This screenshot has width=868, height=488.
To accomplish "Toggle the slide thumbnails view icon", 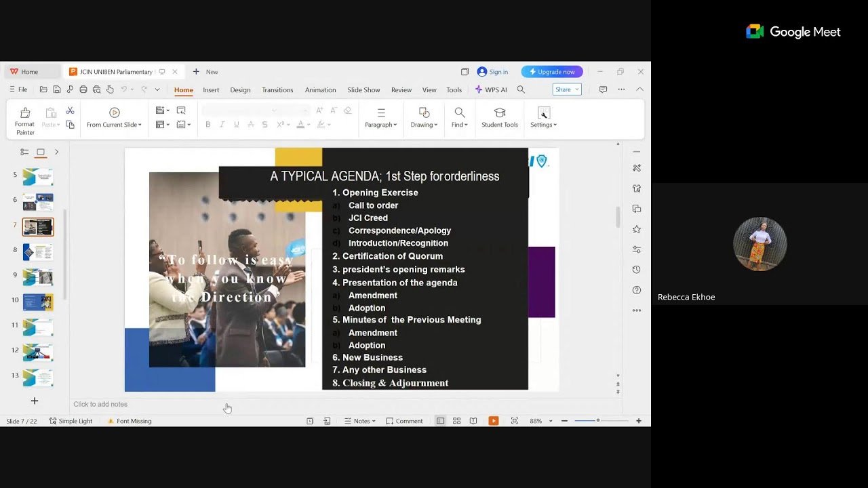I will tap(41, 152).
